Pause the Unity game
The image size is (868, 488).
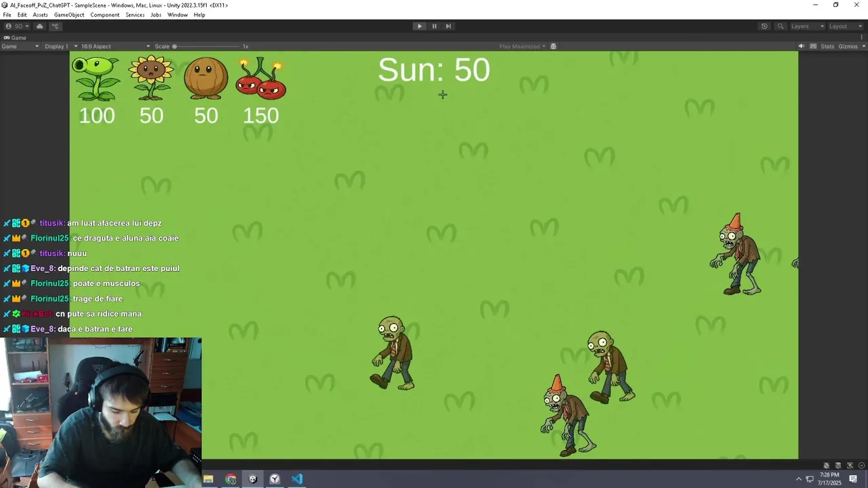point(434,26)
